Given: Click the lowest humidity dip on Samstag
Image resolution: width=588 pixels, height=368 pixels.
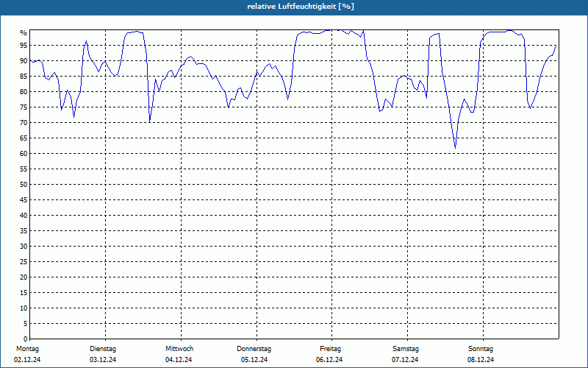Looking at the screenshot, I should pos(455,148).
